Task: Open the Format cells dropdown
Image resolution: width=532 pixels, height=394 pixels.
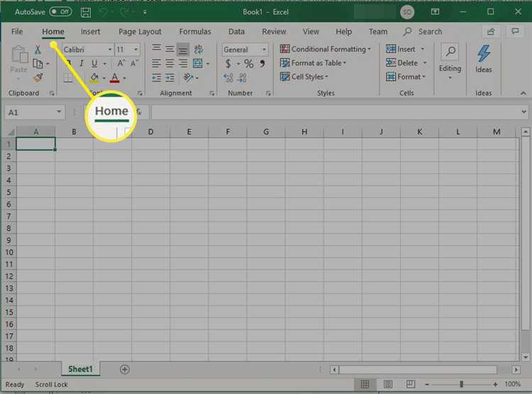Action: pos(423,77)
